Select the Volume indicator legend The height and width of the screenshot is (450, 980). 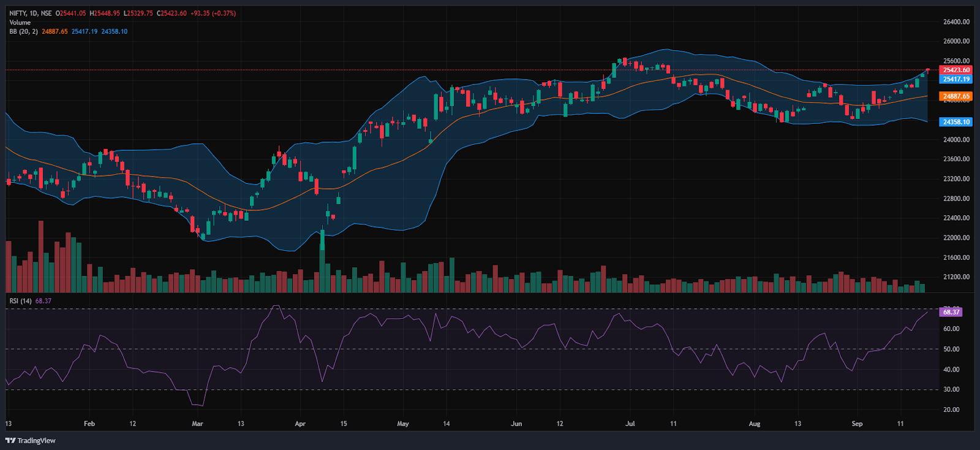pos(20,22)
